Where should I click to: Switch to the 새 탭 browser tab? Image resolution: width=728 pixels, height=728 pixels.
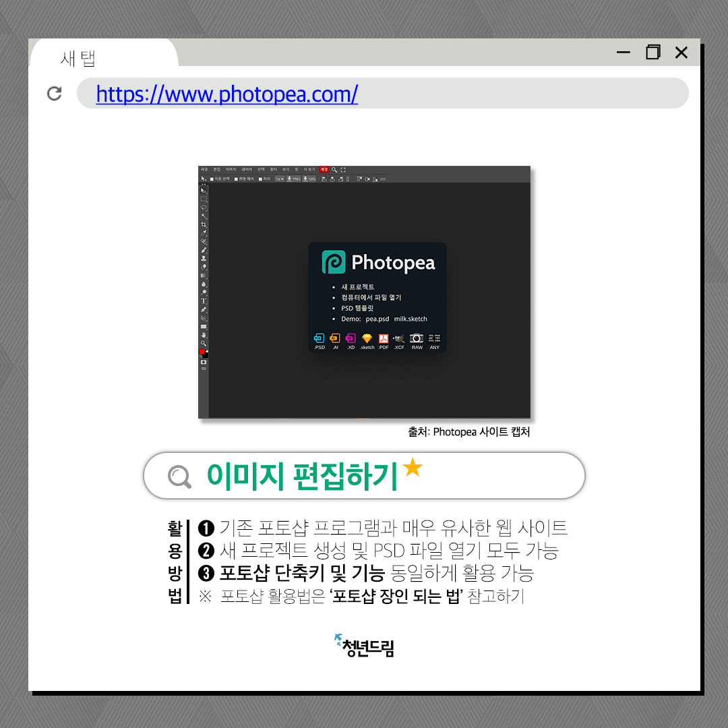coord(78,59)
